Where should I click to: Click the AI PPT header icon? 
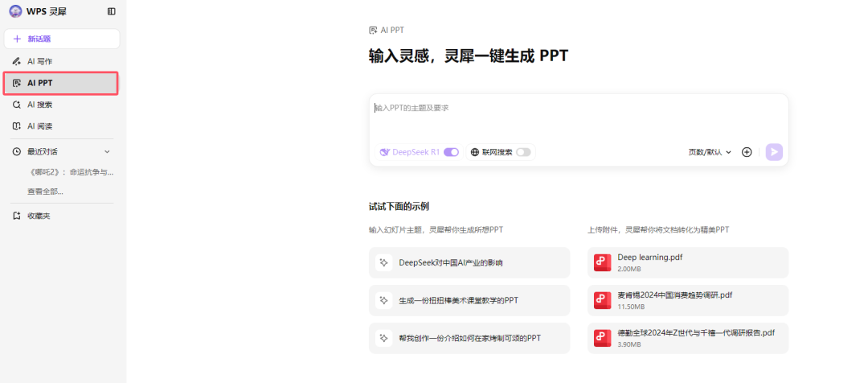coord(374,30)
